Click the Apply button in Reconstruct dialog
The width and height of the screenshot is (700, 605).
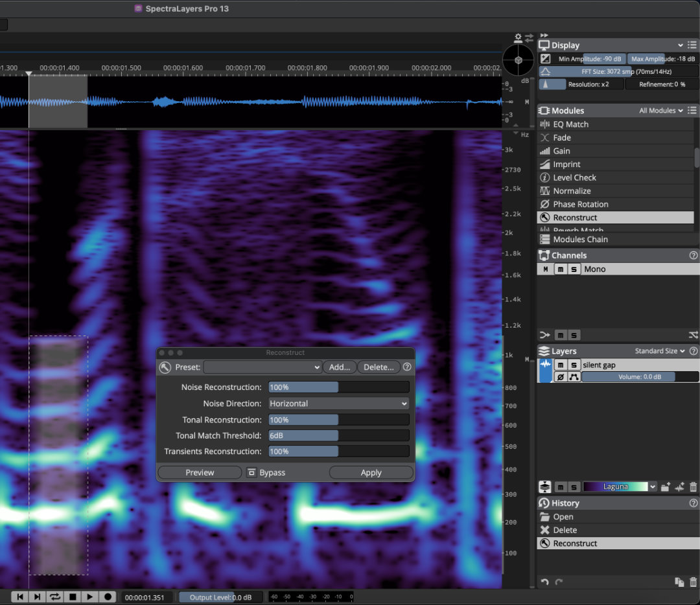[371, 472]
